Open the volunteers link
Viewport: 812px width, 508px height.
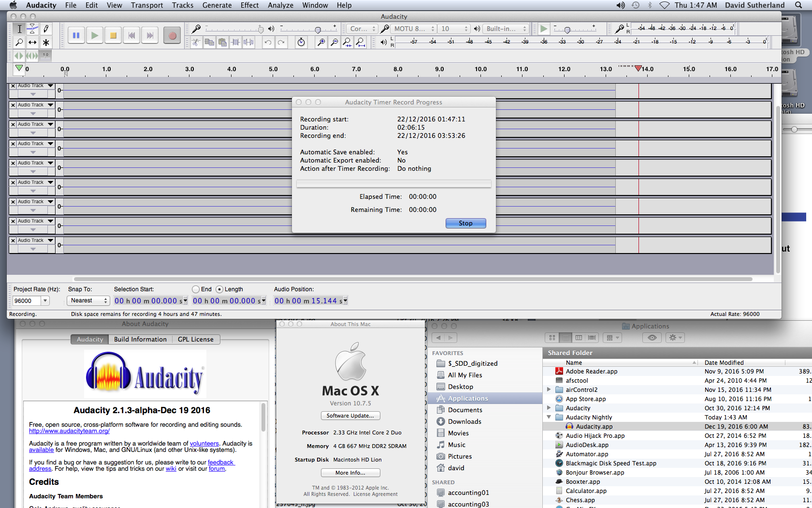204,444
